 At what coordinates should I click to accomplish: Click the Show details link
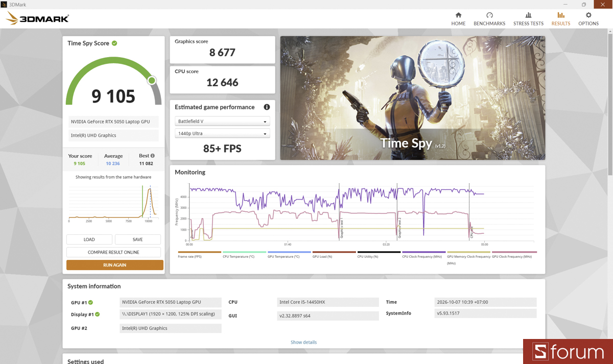[303, 342]
